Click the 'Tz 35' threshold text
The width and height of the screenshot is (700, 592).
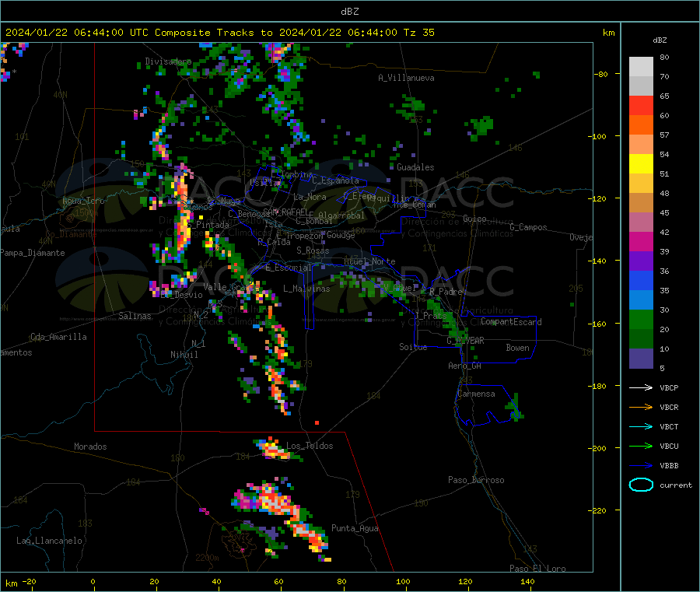(418, 33)
